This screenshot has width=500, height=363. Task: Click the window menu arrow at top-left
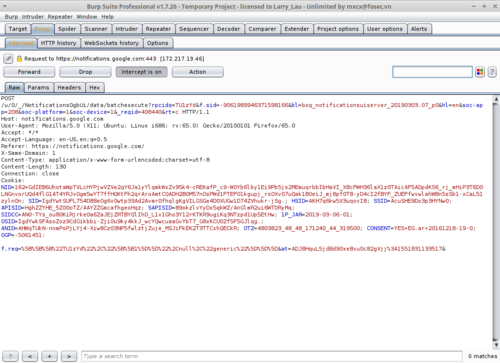5,6
